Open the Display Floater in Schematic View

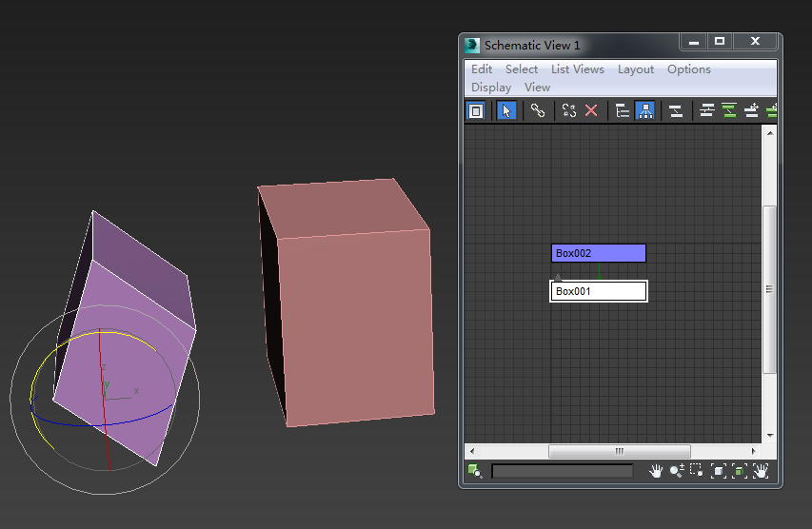pyautogui.click(x=475, y=110)
